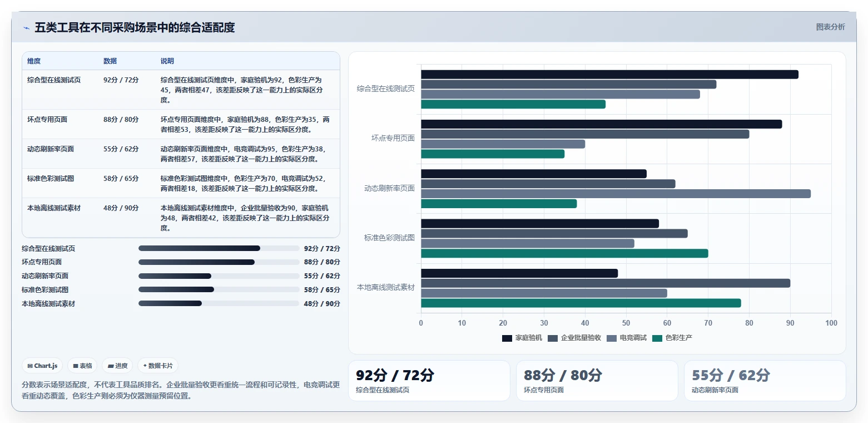Click description text for 坏点专用页面 row
868x423 pixels.
pyautogui.click(x=245, y=125)
